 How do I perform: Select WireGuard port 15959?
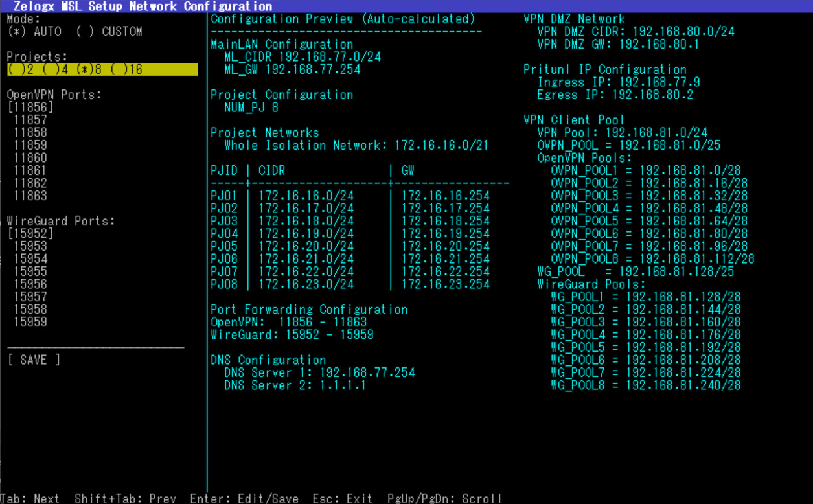click(x=30, y=322)
